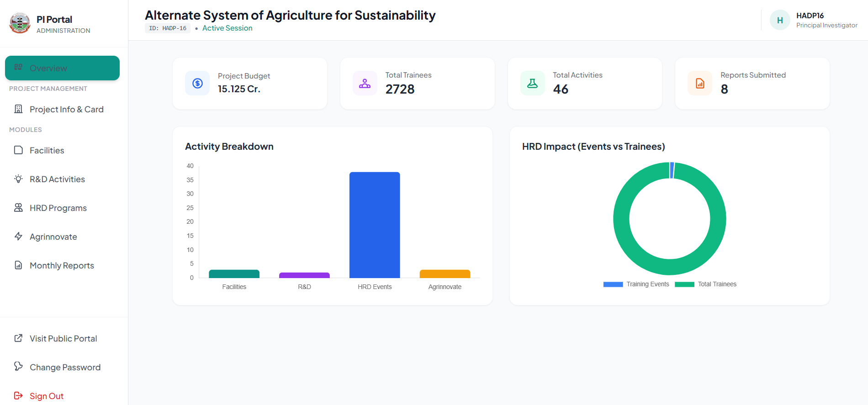Click Sign Out at the sidebar bottom
868x405 pixels.
tap(46, 395)
